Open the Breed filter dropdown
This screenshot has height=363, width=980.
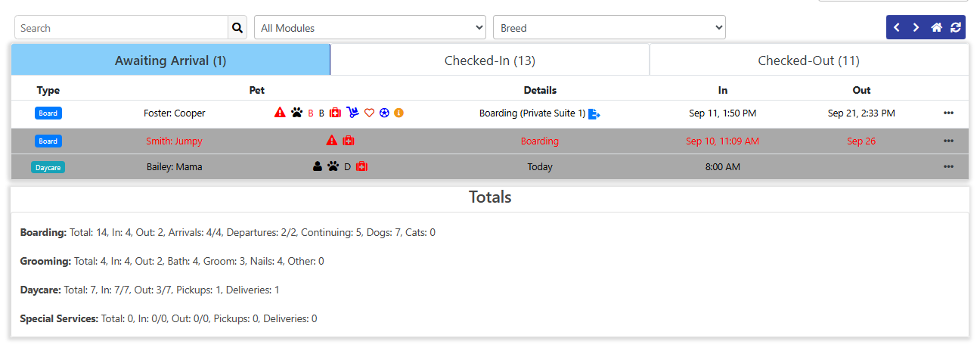click(x=609, y=28)
